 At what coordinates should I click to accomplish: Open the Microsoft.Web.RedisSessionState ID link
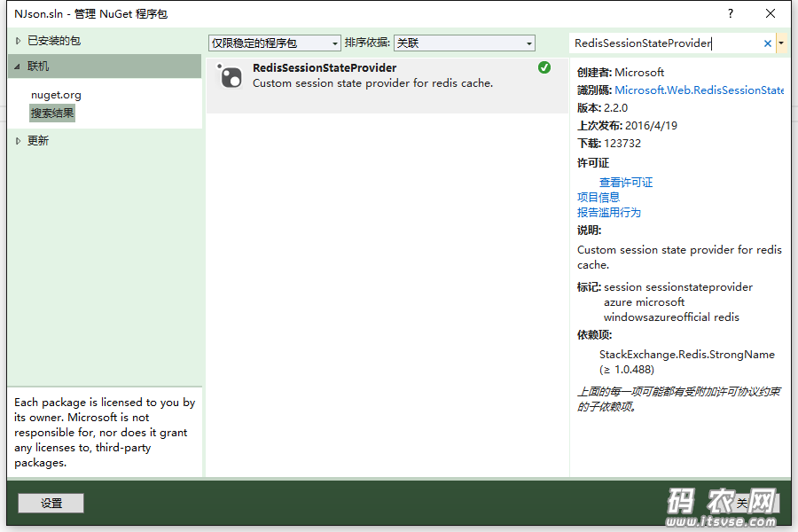point(700,90)
